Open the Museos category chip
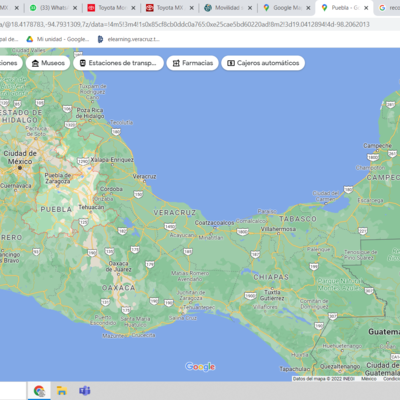Image resolution: width=400 pixels, height=400 pixels. coord(48,63)
